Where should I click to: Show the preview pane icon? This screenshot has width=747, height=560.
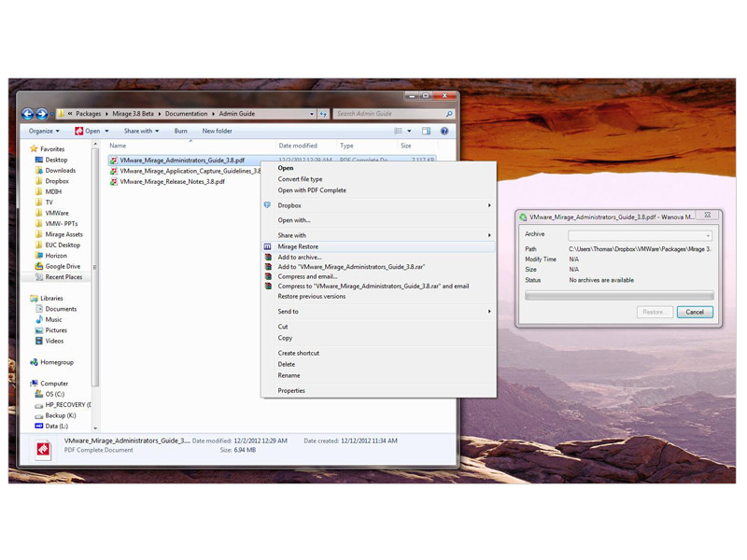(x=426, y=131)
